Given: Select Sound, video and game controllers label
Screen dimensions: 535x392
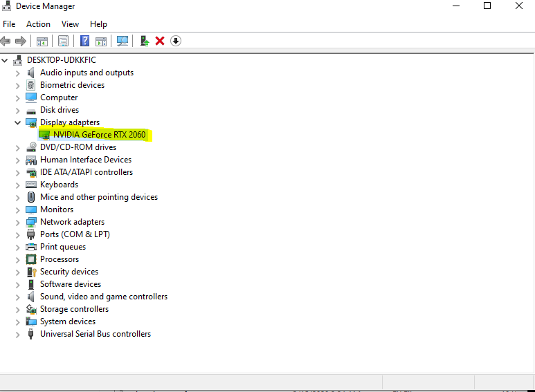Looking at the screenshot, I should [104, 297].
